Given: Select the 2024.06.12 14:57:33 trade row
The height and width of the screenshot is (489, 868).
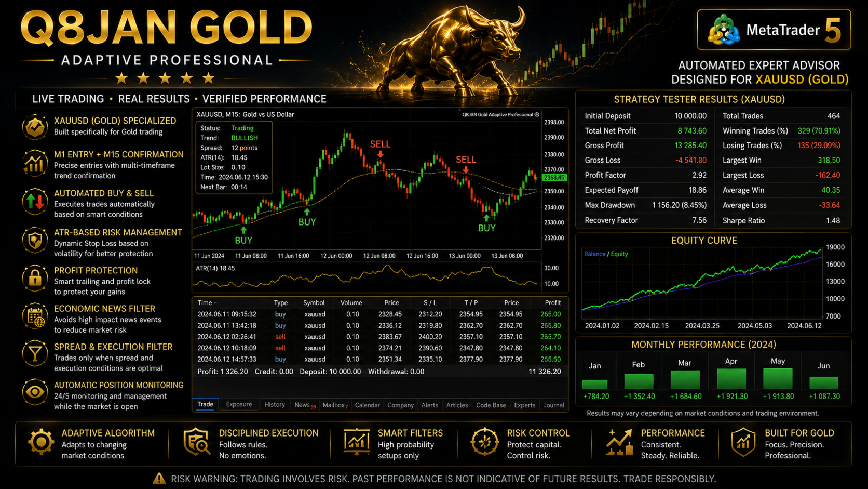Looking at the screenshot, I should point(379,359).
